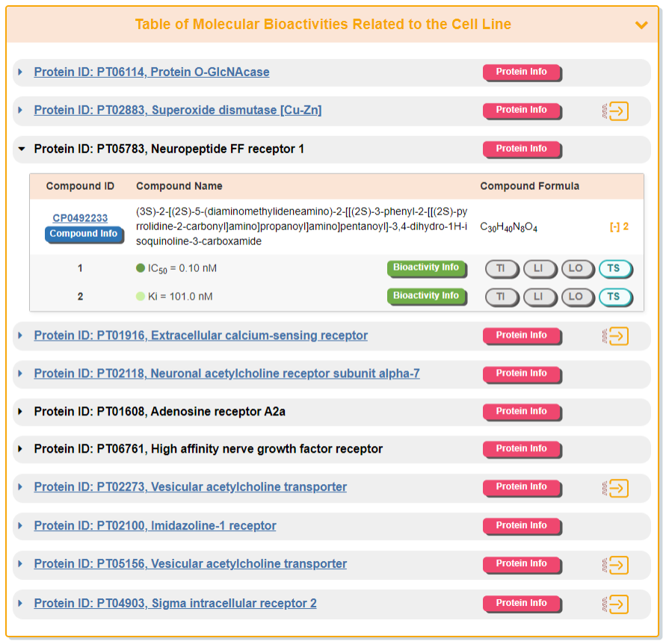Open the Neuronal acetylcholine receptor subunit alpha-7 link
This screenshot has width=669, height=644.
(226, 374)
